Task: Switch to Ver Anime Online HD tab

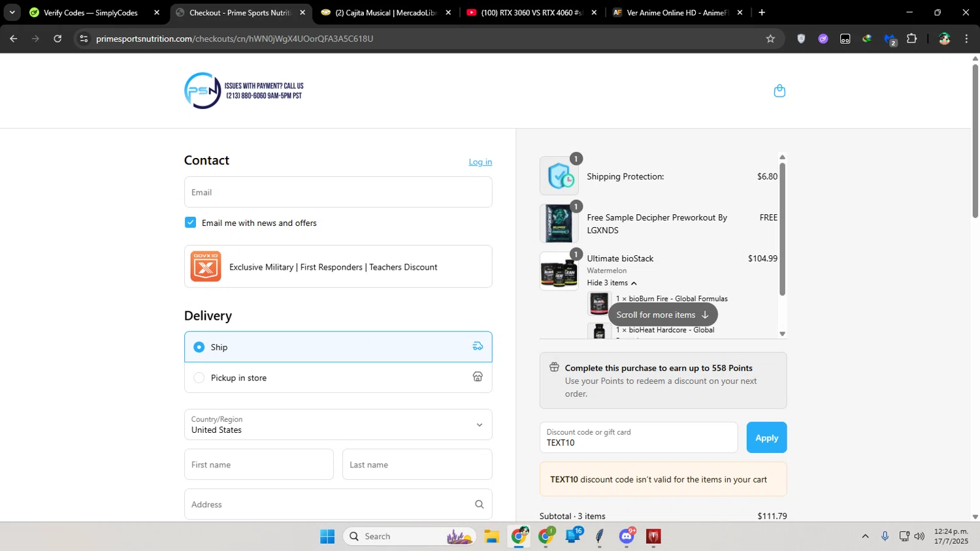Action: pos(677,12)
